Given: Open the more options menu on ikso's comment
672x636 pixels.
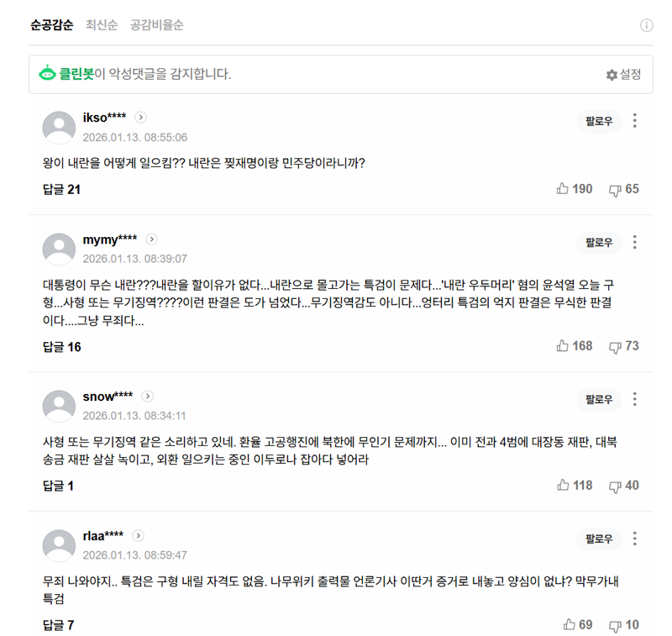Looking at the screenshot, I should (635, 121).
